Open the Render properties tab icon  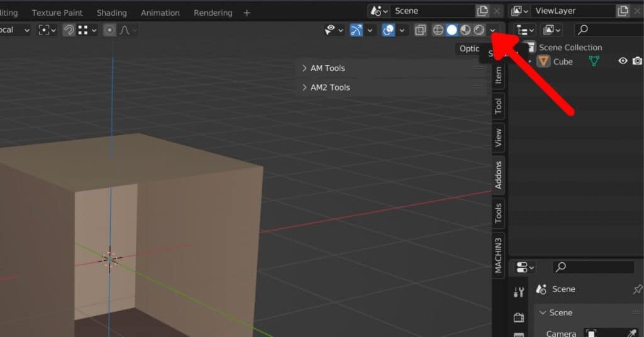(519, 317)
